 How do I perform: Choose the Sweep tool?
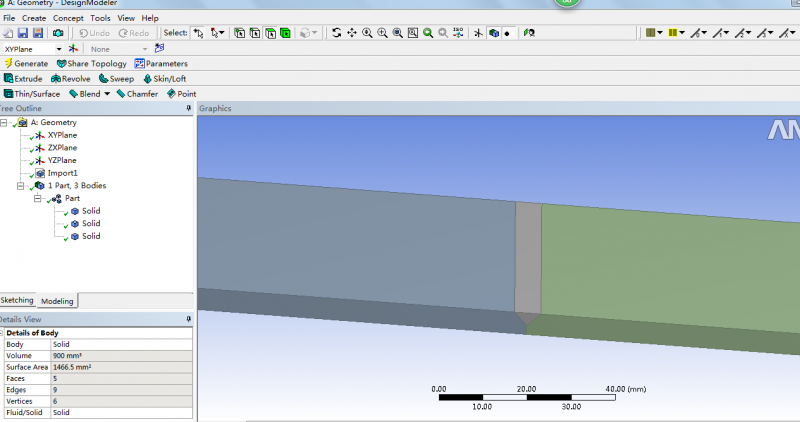(x=115, y=78)
